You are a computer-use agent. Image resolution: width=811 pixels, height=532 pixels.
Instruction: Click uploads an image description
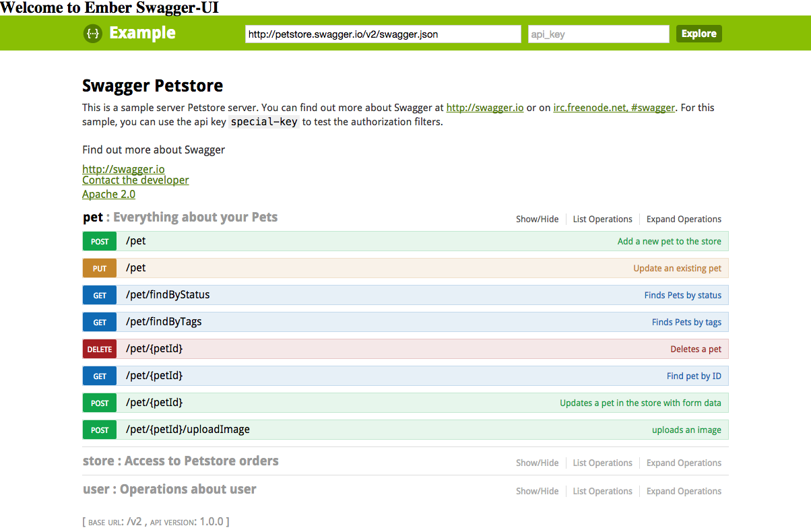point(686,430)
